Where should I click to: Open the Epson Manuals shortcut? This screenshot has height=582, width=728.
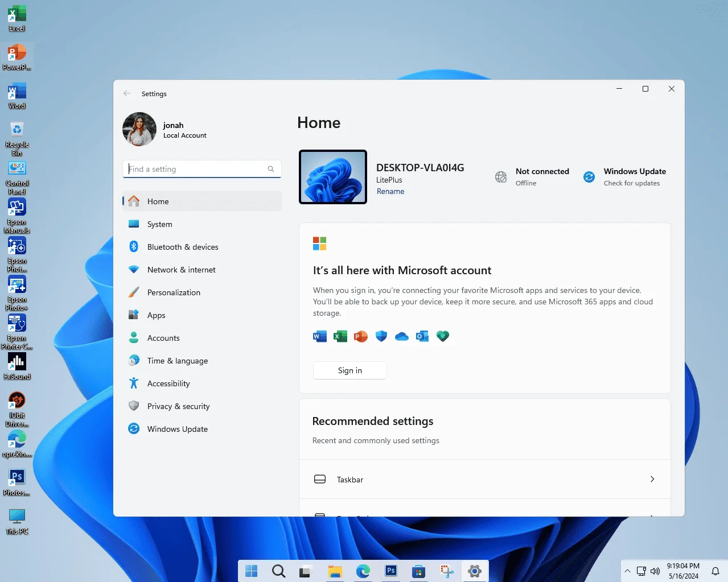click(17, 216)
